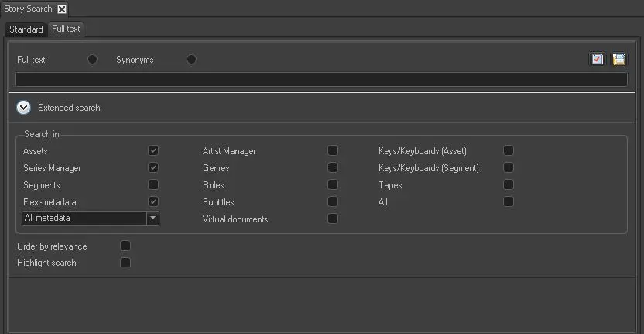Viewport: 644px width, 334px height.
Task: Click the red checkmark icon button
Action: click(597, 60)
